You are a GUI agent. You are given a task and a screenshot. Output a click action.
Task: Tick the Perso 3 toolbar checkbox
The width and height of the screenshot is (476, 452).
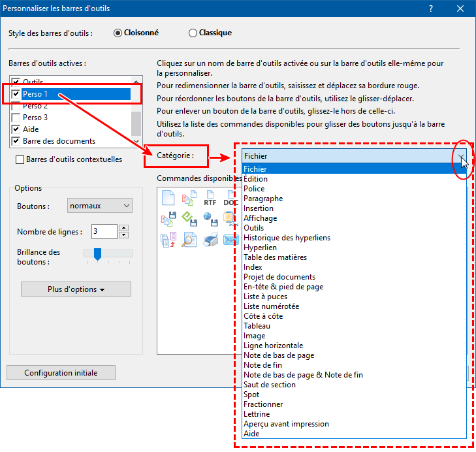[x=16, y=118]
